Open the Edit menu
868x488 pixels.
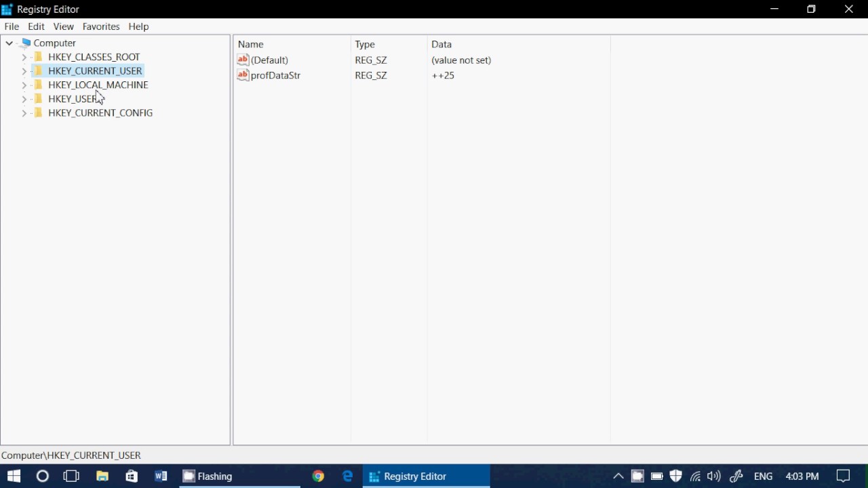tap(36, 26)
